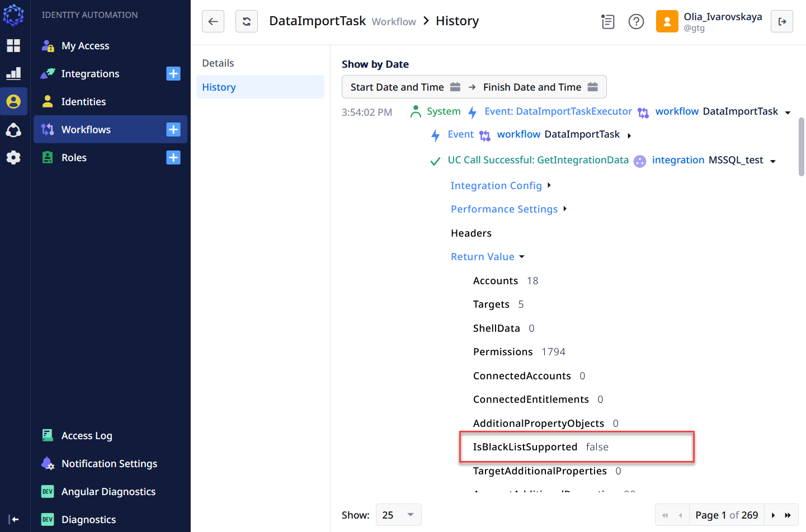806x532 pixels.
Task: Click the UC Call Successful: GetIntegrationData link
Action: [x=538, y=160]
